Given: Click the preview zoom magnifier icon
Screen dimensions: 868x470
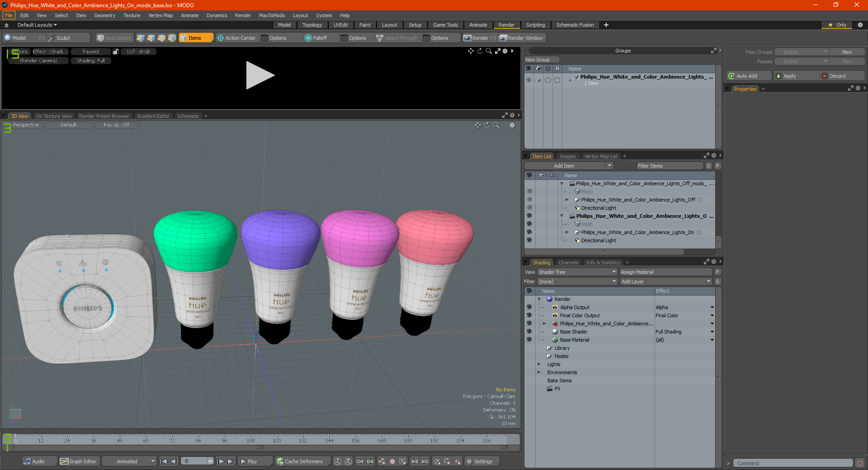Looking at the screenshot, I should coord(489,51).
